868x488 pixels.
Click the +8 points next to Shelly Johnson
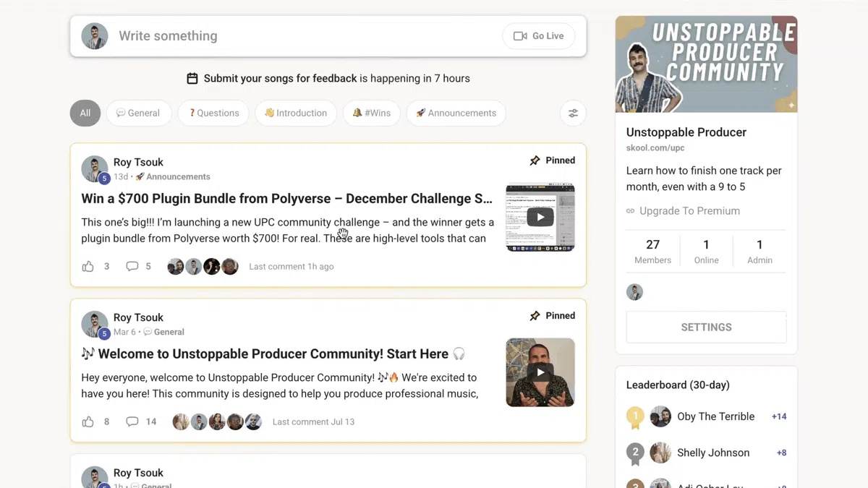point(781,453)
